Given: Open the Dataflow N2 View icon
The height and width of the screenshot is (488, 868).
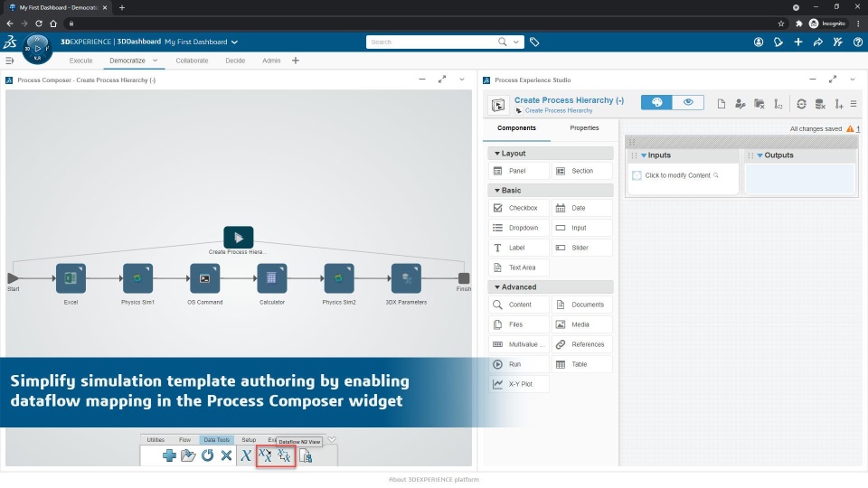Looking at the screenshot, I should point(284,455).
